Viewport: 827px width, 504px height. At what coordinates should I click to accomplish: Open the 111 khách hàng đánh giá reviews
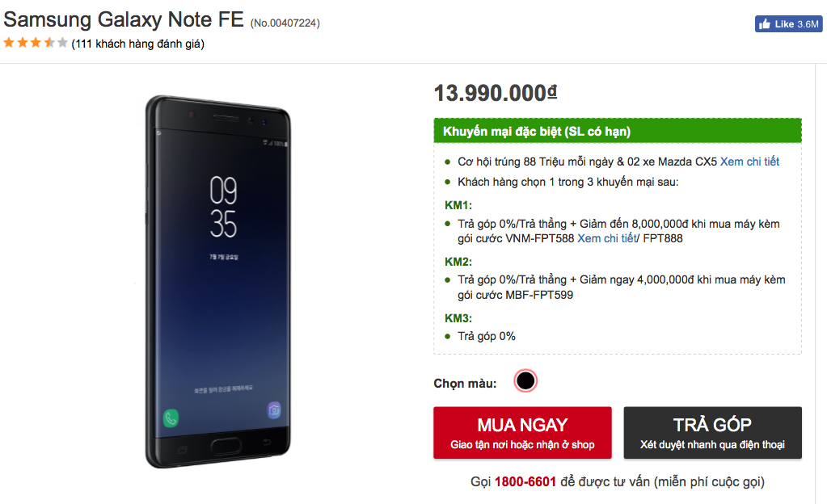137,44
